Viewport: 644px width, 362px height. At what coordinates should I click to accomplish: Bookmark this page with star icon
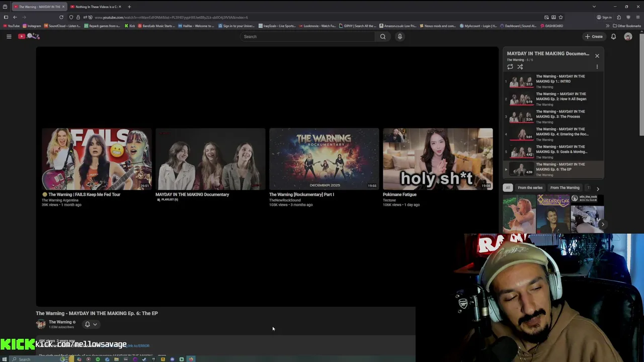click(561, 17)
